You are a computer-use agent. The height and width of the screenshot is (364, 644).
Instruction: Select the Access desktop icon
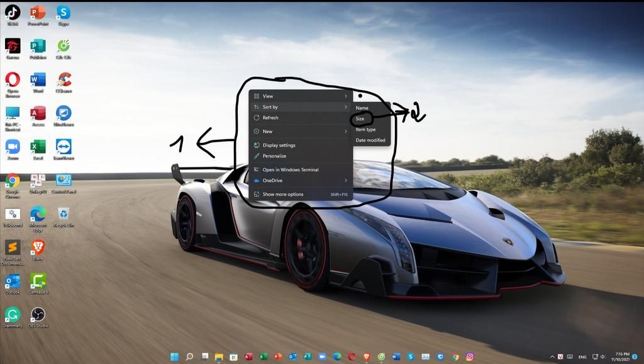click(38, 116)
